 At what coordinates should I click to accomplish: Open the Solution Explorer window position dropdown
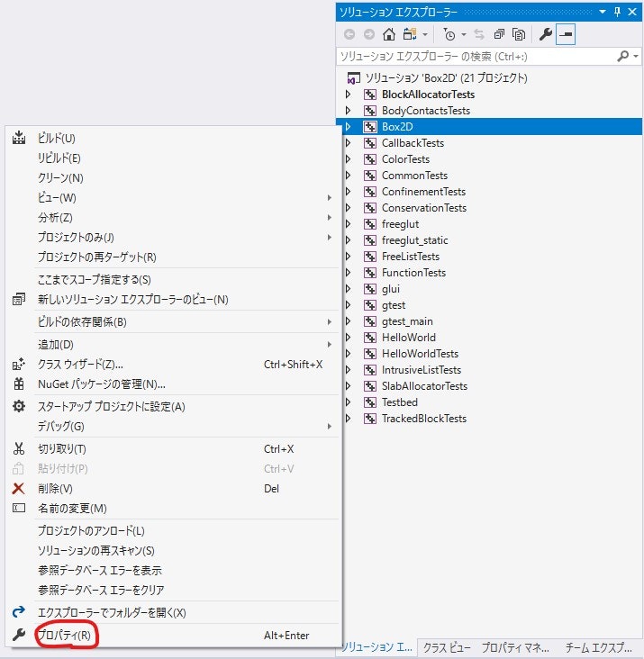click(603, 12)
